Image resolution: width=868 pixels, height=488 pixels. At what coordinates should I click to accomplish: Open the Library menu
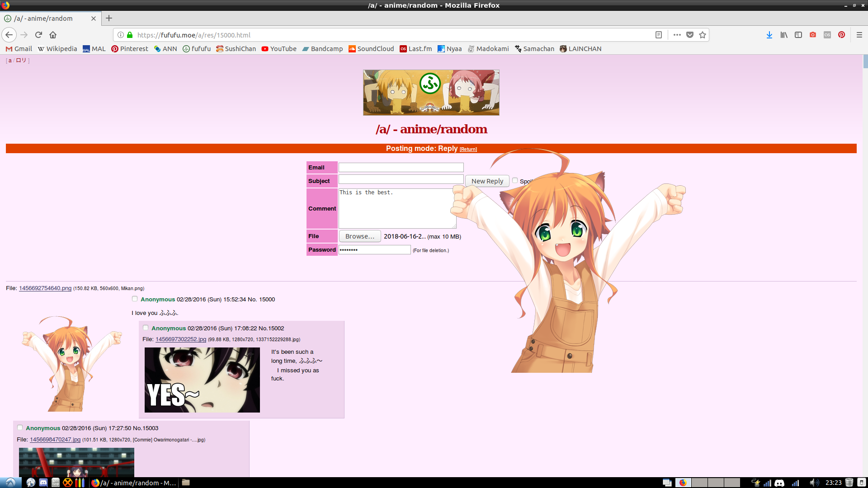784,35
